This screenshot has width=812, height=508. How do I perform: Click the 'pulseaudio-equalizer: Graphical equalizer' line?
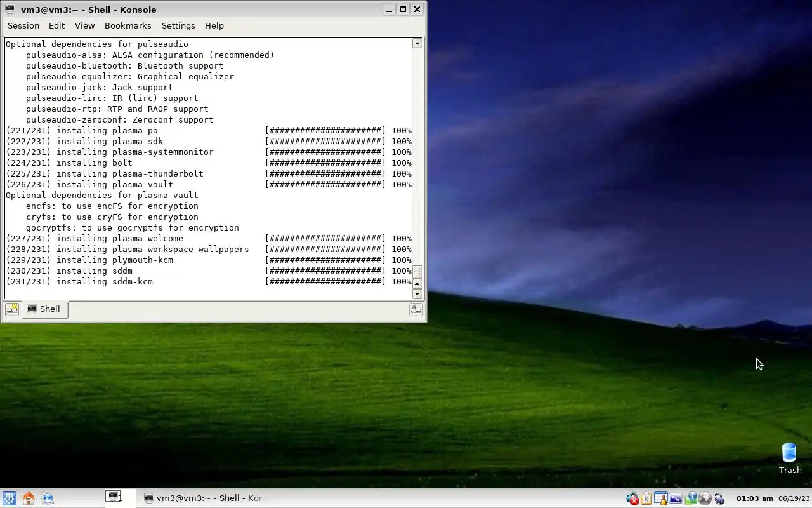coord(129,76)
